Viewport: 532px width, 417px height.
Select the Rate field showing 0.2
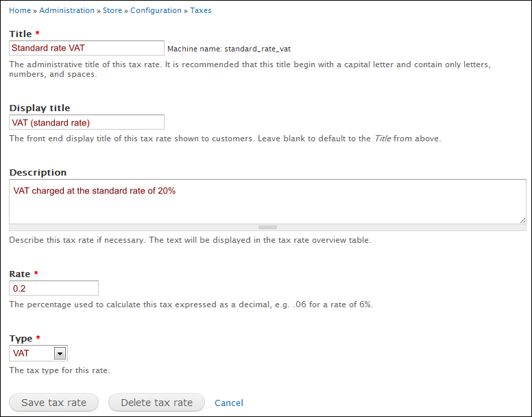tap(53, 288)
